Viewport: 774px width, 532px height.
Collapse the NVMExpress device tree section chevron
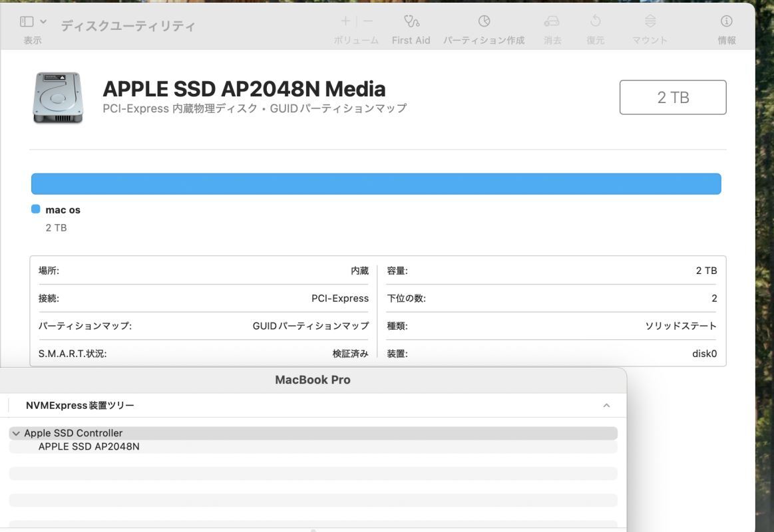pyautogui.click(x=607, y=405)
